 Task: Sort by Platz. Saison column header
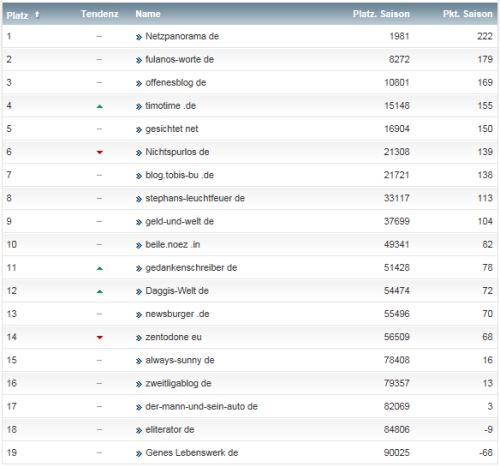(381, 14)
